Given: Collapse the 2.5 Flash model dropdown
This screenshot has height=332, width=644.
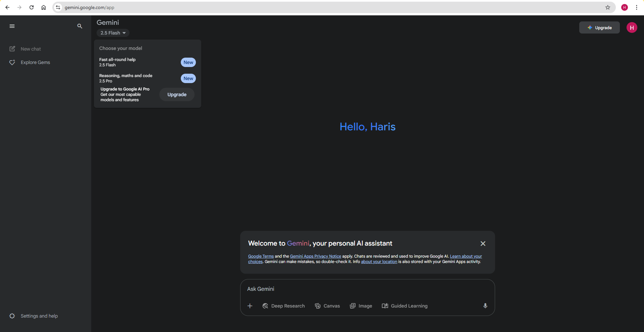Looking at the screenshot, I should click(113, 33).
